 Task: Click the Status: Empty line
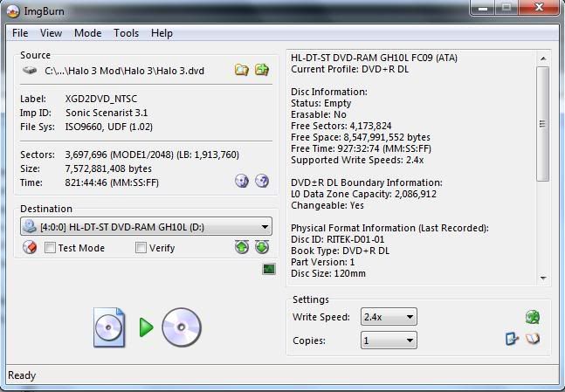click(x=320, y=103)
